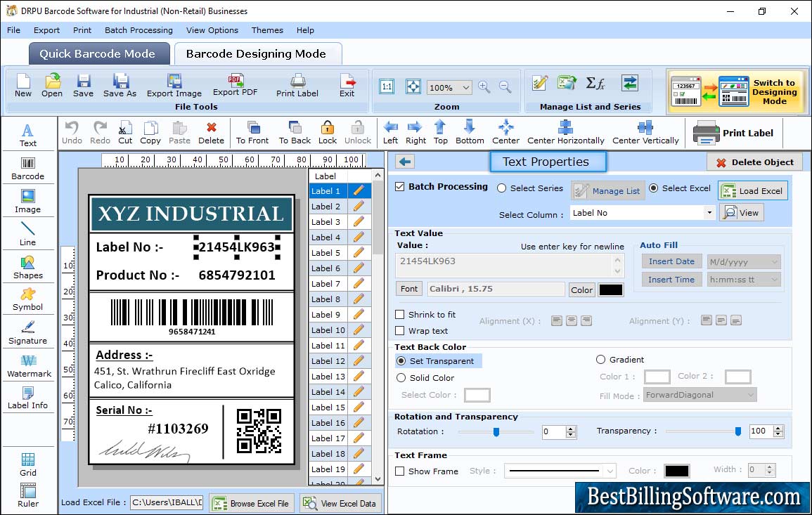This screenshot has width=812, height=515.
Task: Select the Text tool in sidebar
Action: [x=28, y=135]
